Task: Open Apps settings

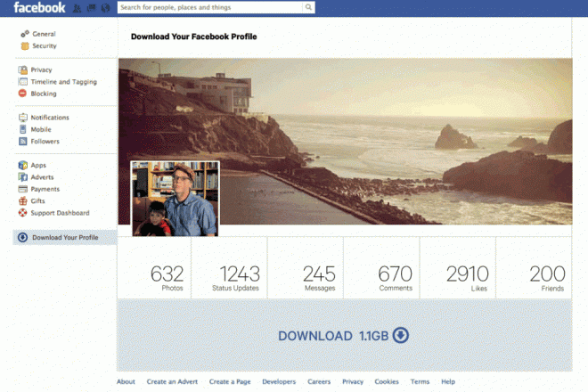Action: (x=38, y=166)
